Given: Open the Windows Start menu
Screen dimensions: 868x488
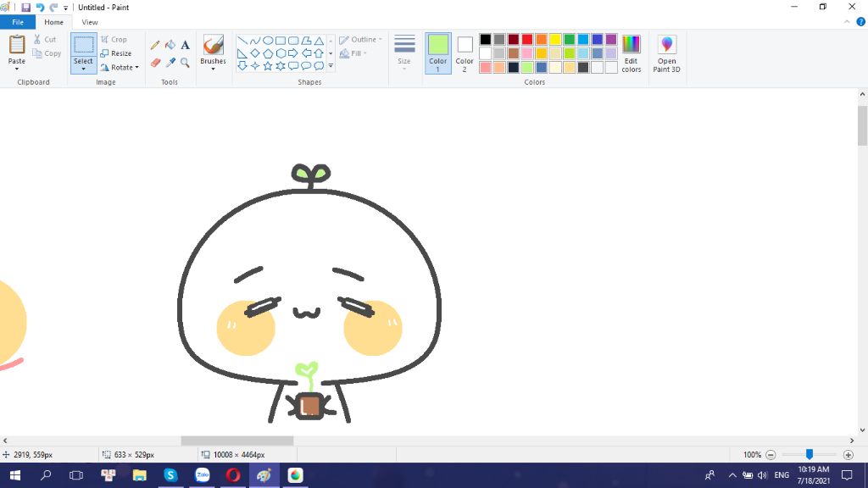Looking at the screenshot, I should pyautogui.click(x=15, y=475).
